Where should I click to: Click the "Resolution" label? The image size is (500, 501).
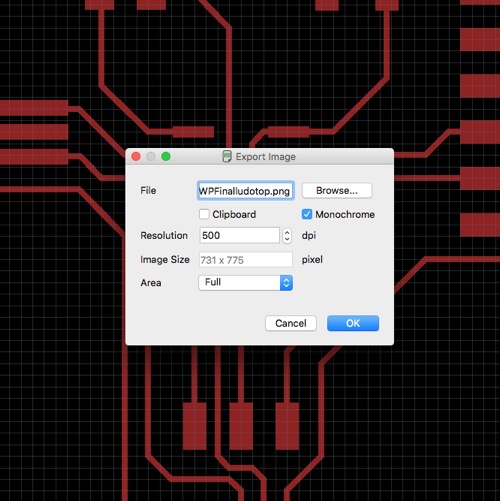(164, 235)
